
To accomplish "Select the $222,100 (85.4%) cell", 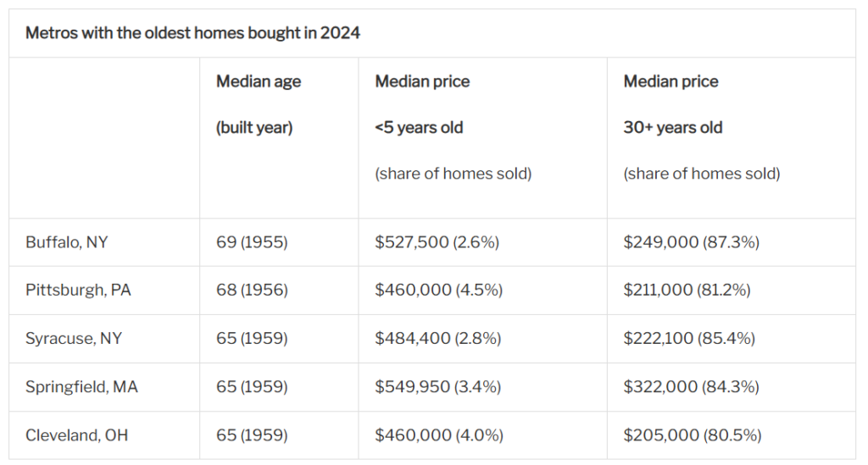I will (x=689, y=339).
